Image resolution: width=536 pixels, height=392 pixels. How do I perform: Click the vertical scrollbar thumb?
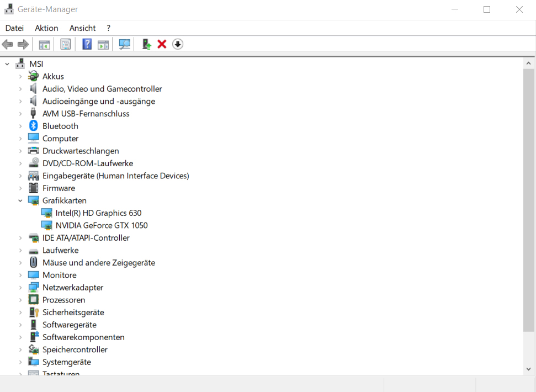[x=528, y=200]
